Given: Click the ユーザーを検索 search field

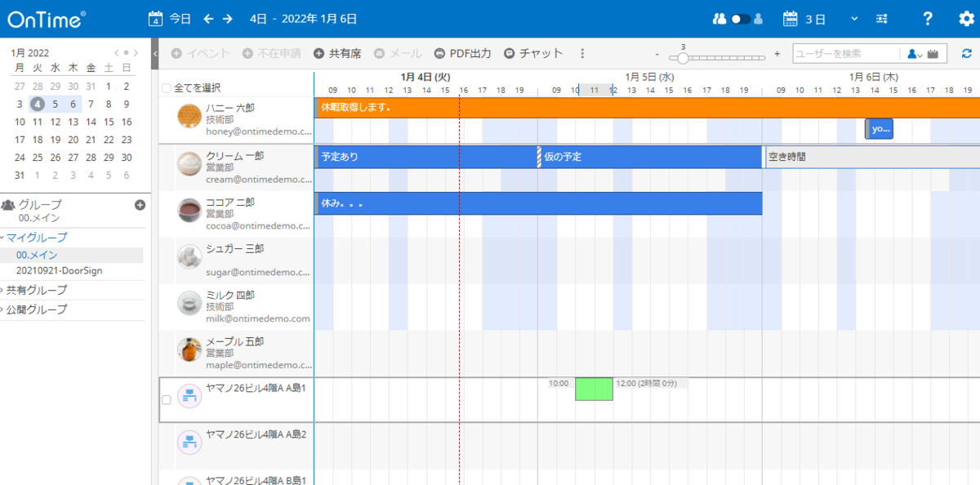Looking at the screenshot, I should [x=848, y=53].
